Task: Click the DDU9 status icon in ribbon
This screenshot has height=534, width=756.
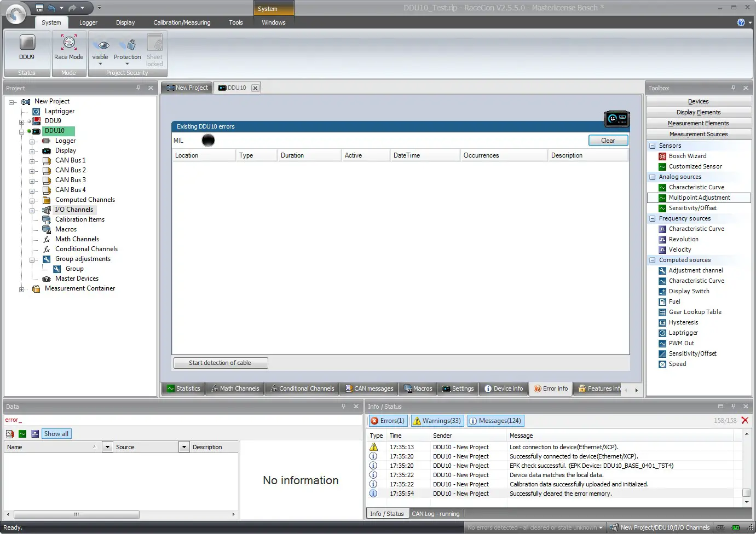Action: 27,43
